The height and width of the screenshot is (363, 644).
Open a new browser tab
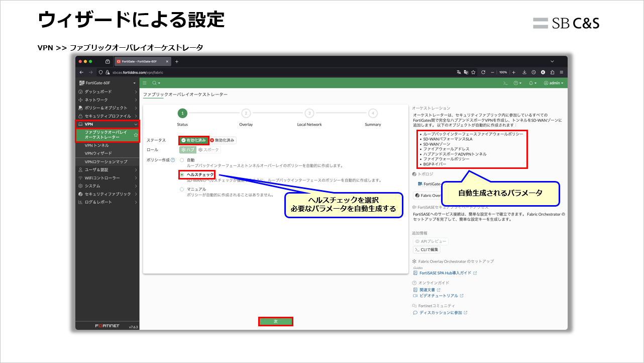click(176, 61)
